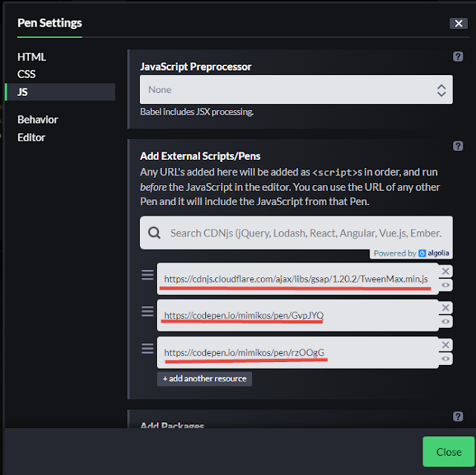Click the drag handle for GvpJYQ pen row
Viewport: 476px width, 475px height.
[147, 311]
